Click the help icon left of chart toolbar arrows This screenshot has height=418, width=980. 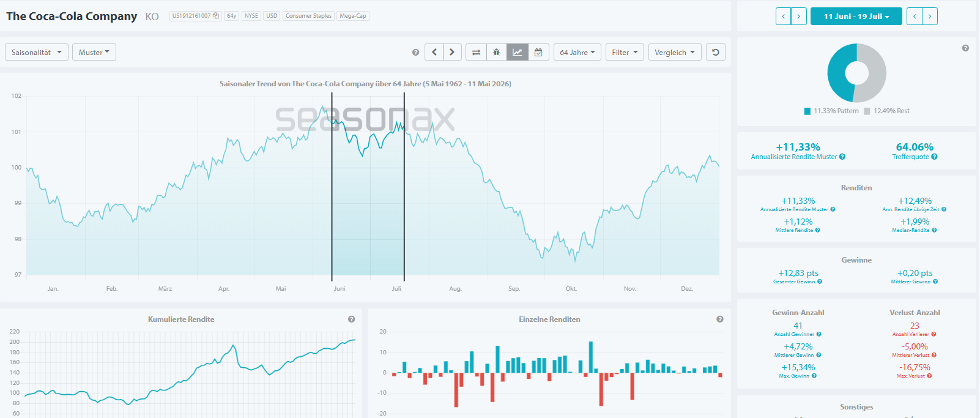click(416, 53)
